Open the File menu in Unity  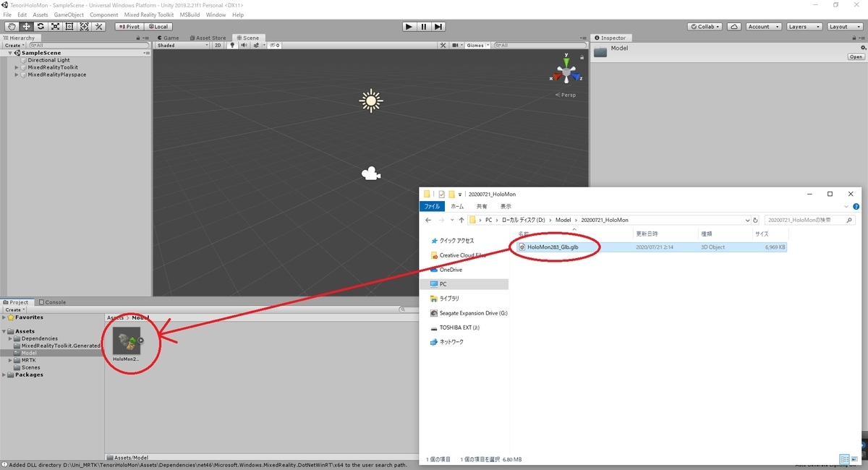point(7,14)
